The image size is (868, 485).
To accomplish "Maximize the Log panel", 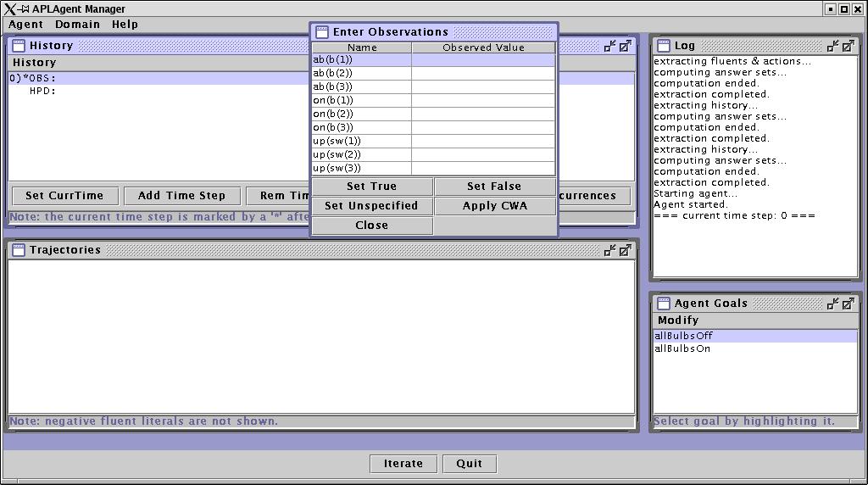I will pyautogui.click(x=849, y=46).
